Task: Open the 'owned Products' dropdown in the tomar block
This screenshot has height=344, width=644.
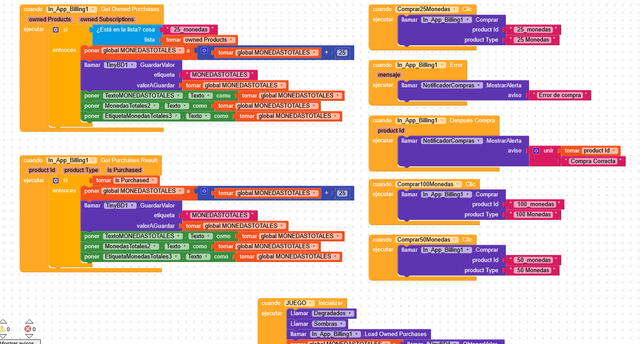Action: 209,40
